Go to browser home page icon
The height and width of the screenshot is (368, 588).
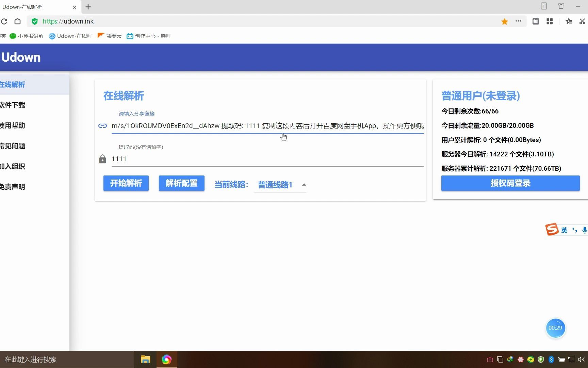coord(17,21)
